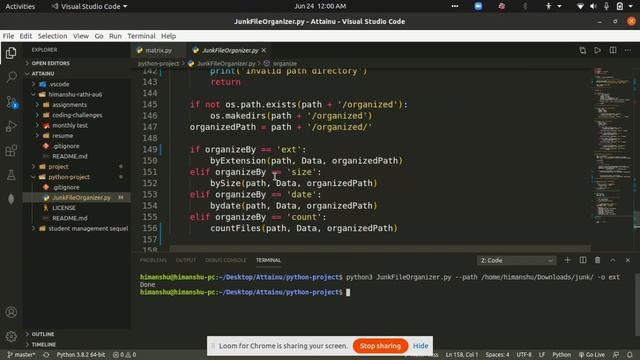Open editor More Actions ellipsis

(628, 50)
